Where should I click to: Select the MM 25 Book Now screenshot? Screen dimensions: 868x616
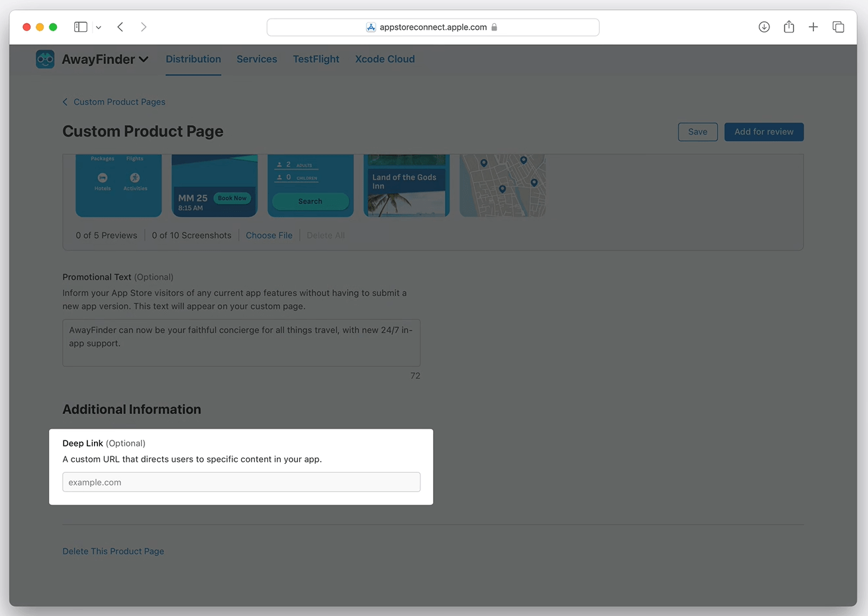coord(215,185)
